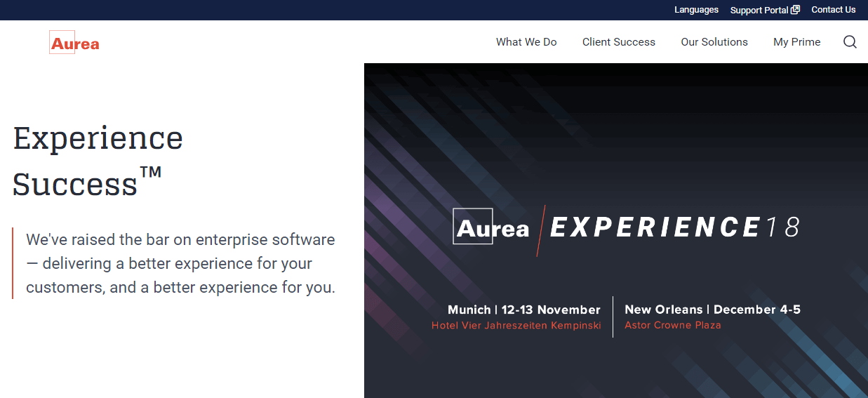
Task: Open the Our Solutions menu
Action: tap(714, 42)
